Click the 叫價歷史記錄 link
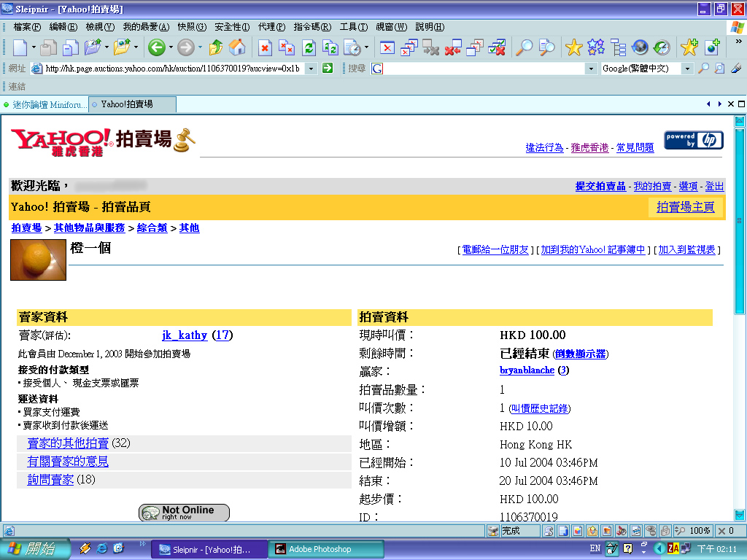Viewport: 747px width, 560px height. pyautogui.click(x=539, y=408)
